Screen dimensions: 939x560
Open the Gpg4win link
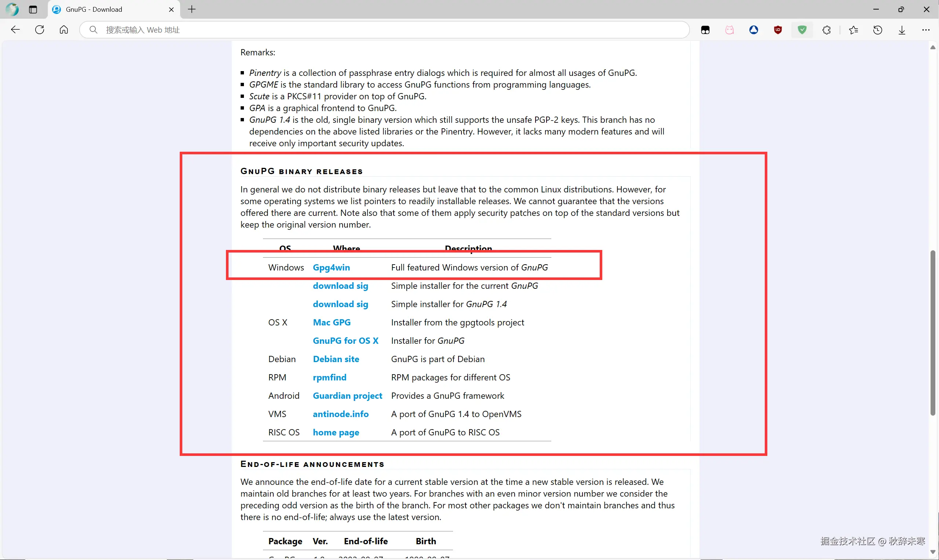(x=331, y=268)
